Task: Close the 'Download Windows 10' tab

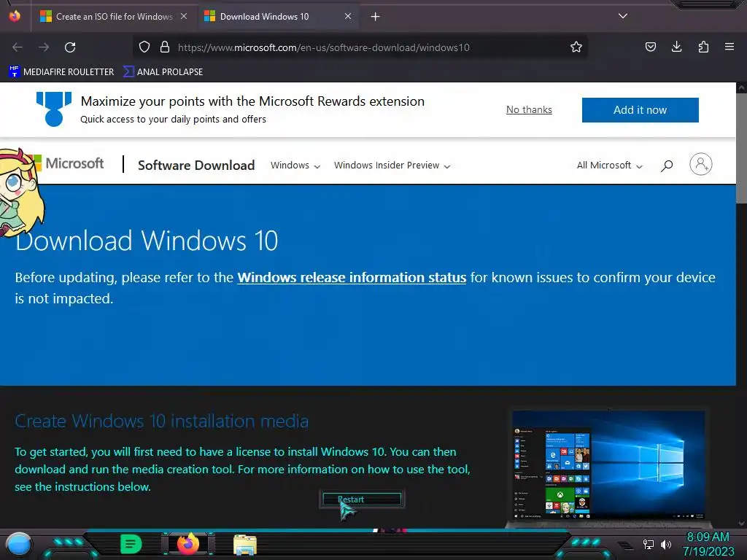Action: click(x=348, y=16)
